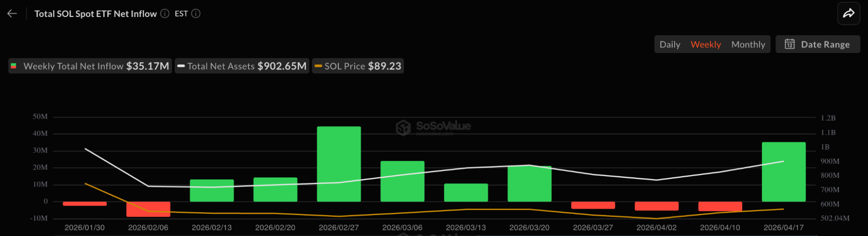Switch to Daily view

click(670, 44)
